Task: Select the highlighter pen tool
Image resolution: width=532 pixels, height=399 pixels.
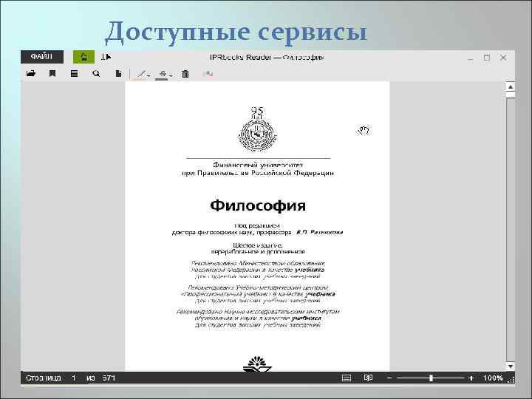Action: 141,74
